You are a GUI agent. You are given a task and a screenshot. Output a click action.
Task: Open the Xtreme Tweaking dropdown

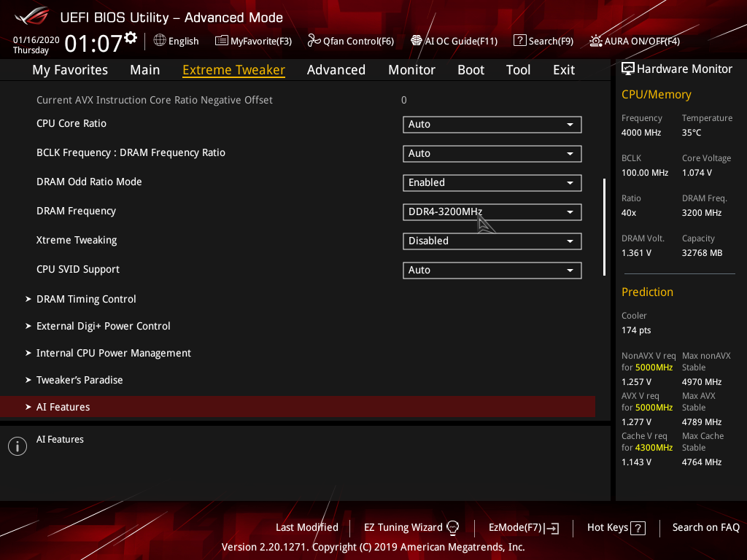tap(492, 241)
